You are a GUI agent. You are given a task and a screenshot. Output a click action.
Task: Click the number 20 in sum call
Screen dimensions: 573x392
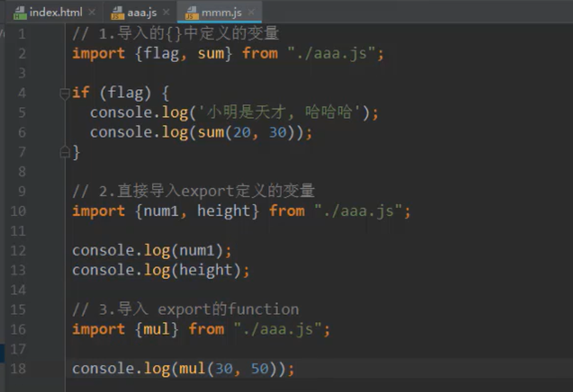pyautogui.click(x=241, y=132)
